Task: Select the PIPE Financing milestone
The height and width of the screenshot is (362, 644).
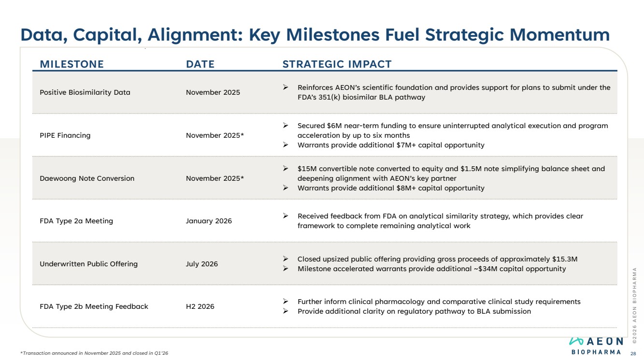Action: tap(65, 135)
